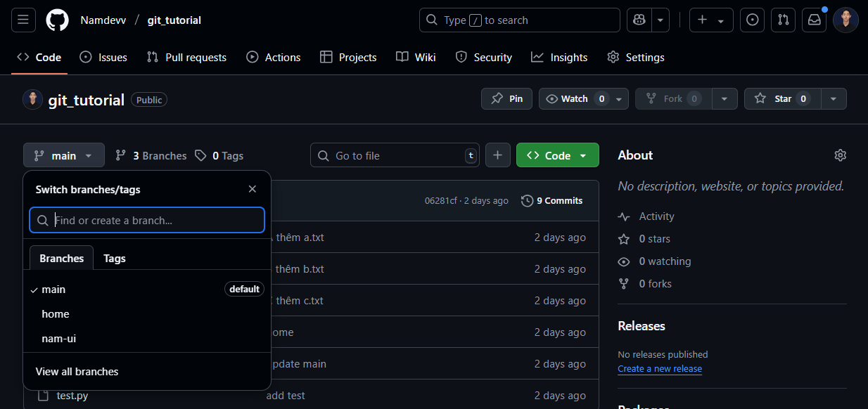Focus the Type / to search box
Viewport: 868px width, 409px height.
520,20
